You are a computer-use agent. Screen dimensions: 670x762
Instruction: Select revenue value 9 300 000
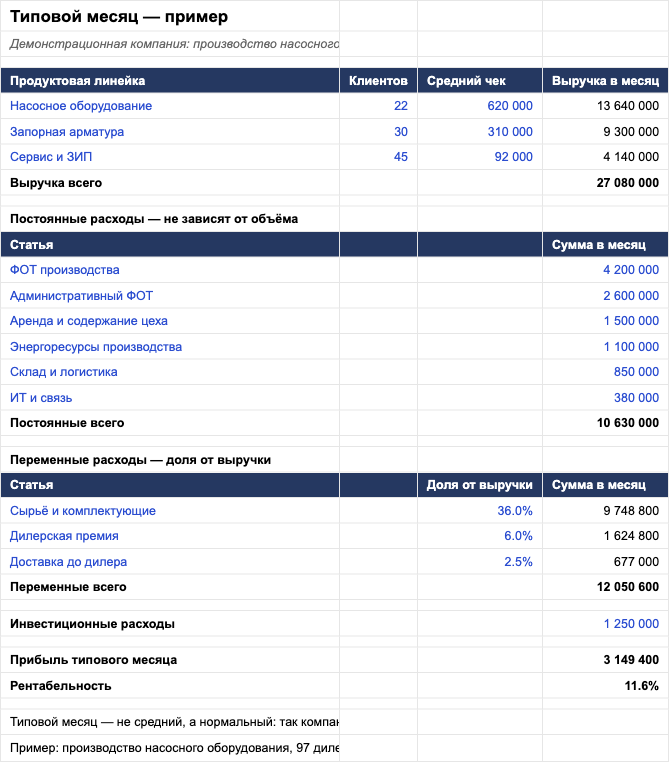[x=605, y=132]
